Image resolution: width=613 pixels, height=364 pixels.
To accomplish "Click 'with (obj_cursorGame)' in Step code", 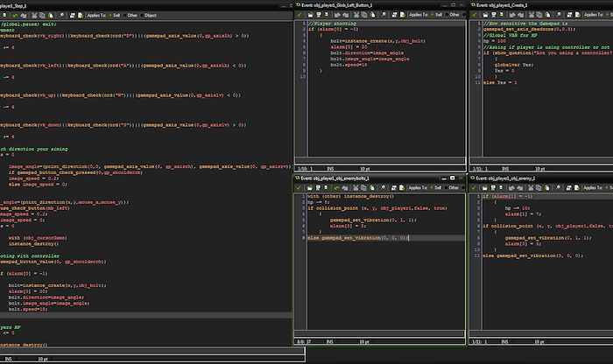I will 38,238.
